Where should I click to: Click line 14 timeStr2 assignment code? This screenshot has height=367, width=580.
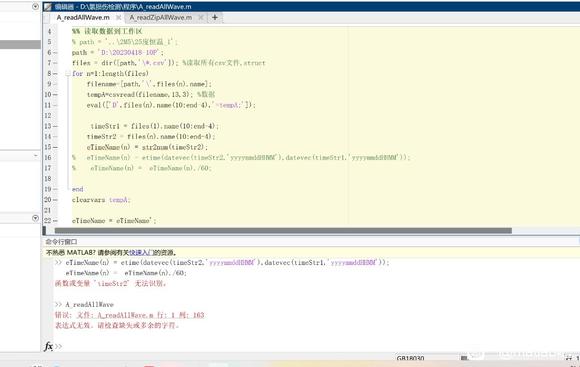click(151, 137)
